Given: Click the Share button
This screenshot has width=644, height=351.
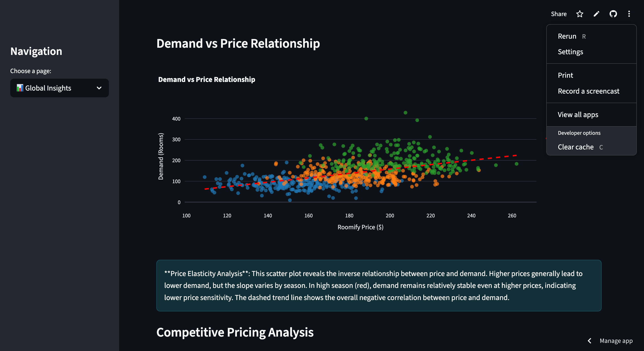Looking at the screenshot, I should 559,14.
